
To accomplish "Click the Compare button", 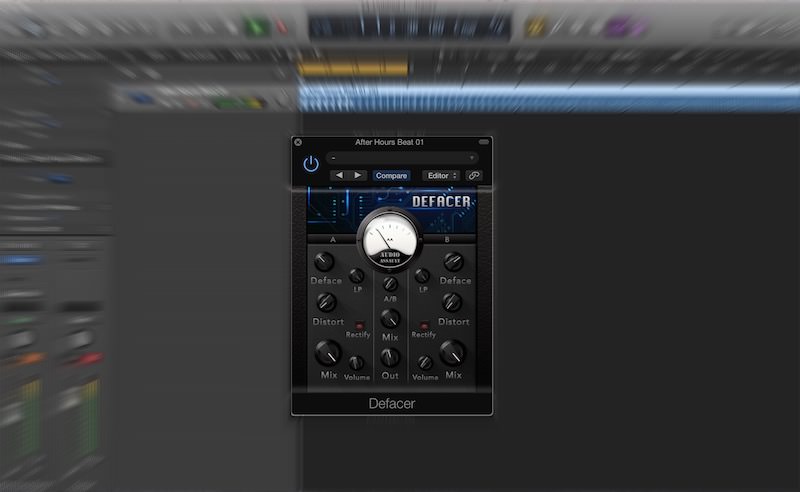I will (x=391, y=176).
